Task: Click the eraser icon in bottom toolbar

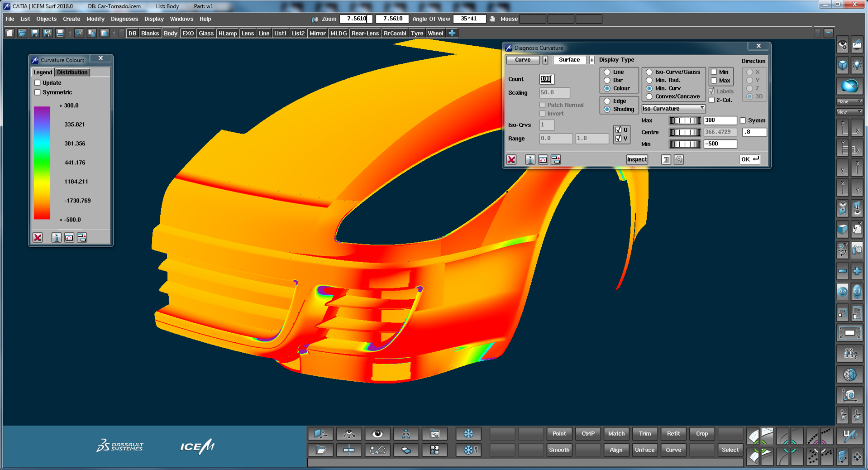Action: point(406,450)
